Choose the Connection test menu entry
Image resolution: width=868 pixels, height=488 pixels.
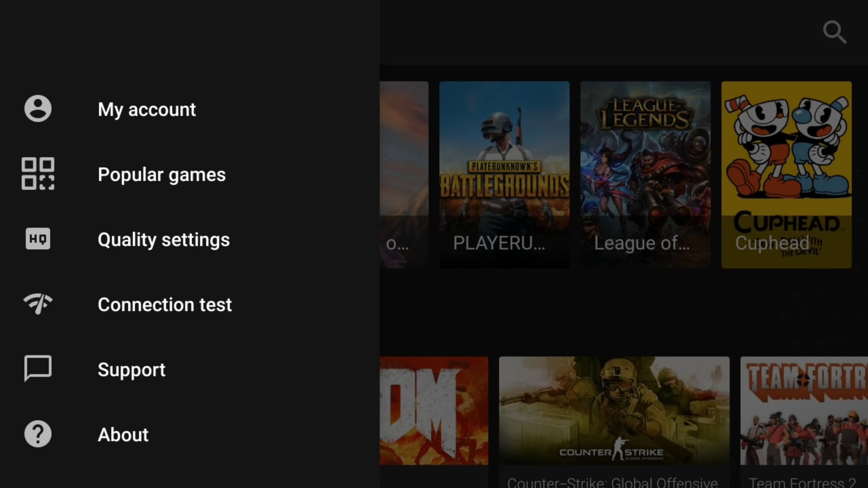[x=190, y=304]
